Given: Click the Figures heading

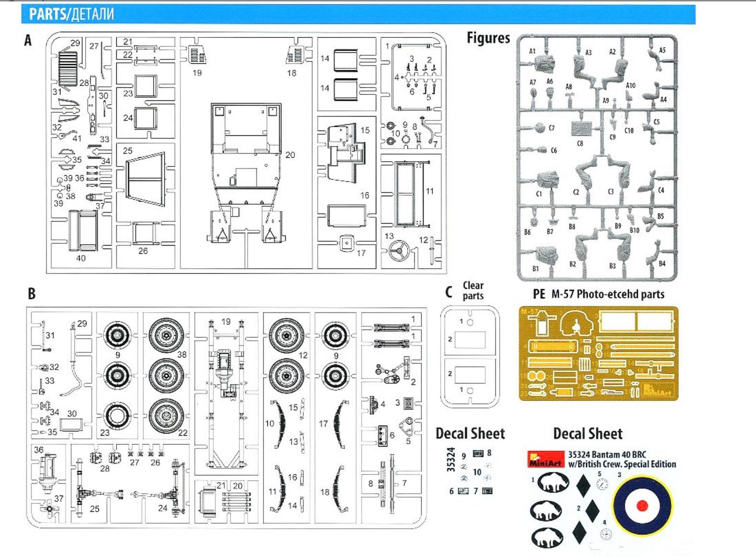Looking at the screenshot, I should 488,38.
